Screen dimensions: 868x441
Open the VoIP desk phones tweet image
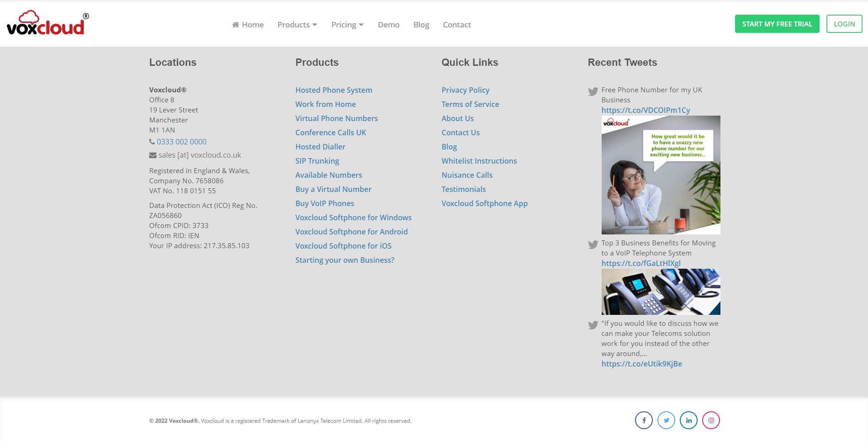(661, 292)
